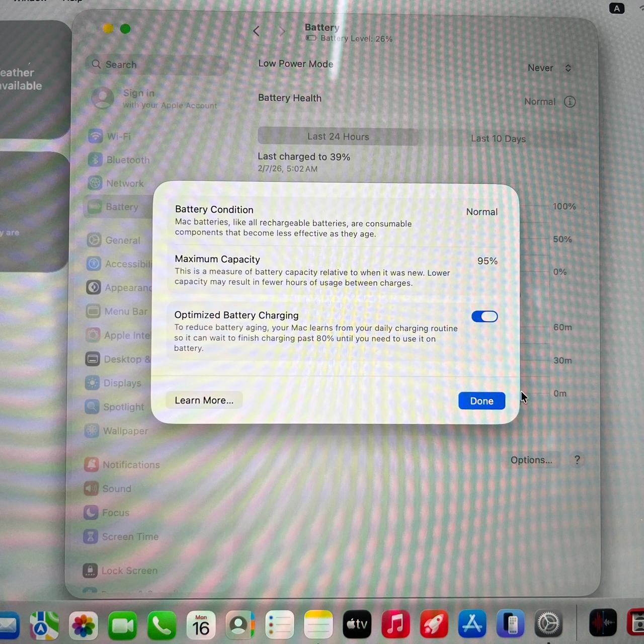Open Lock Screen settings in sidebar
This screenshot has height=644, width=644.
(x=120, y=571)
